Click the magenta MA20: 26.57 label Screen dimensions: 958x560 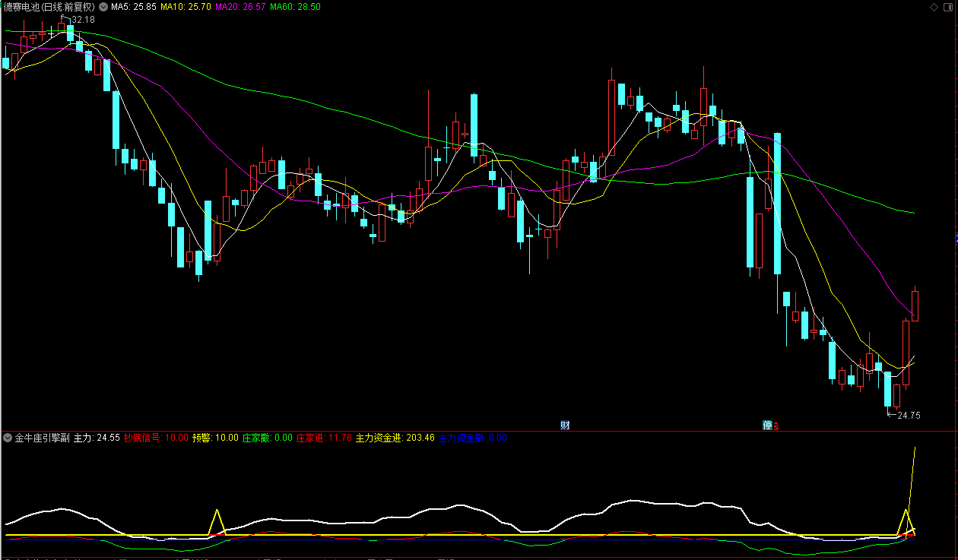pyautogui.click(x=240, y=6)
